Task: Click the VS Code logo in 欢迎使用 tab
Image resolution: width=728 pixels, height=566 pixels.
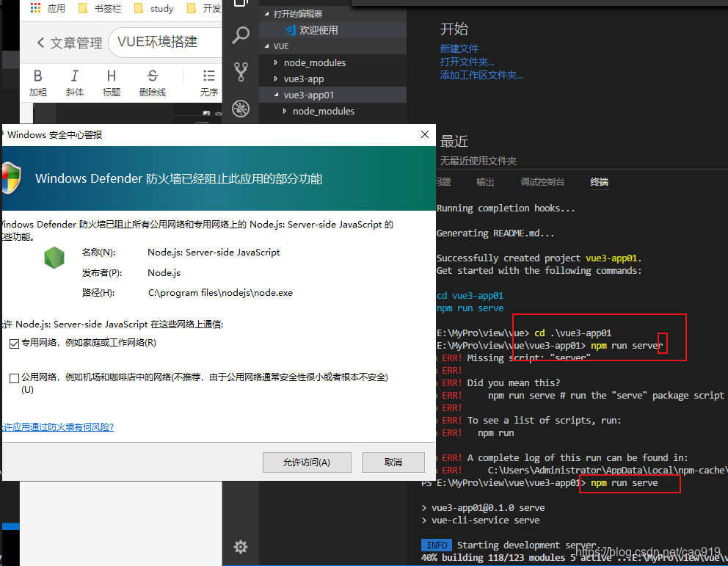Action: pyautogui.click(x=290, y=30)
